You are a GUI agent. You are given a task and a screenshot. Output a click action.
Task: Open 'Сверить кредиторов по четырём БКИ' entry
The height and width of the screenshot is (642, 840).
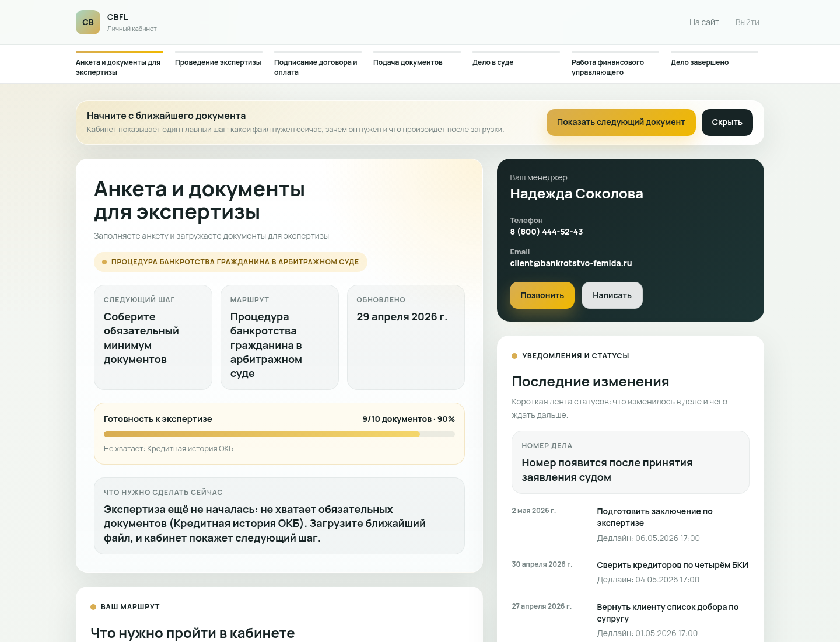tap(673, 565)
